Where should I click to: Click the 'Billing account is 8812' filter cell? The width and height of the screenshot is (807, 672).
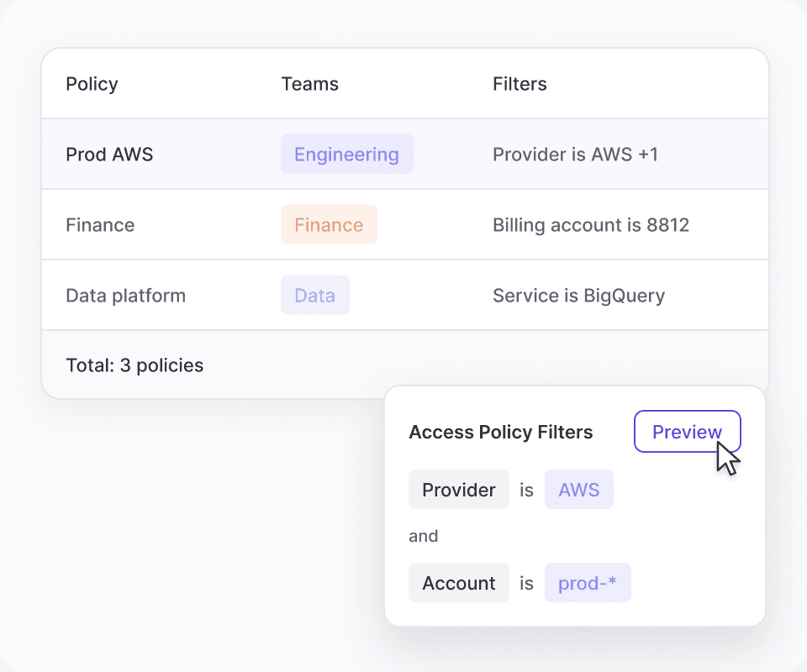591,224
